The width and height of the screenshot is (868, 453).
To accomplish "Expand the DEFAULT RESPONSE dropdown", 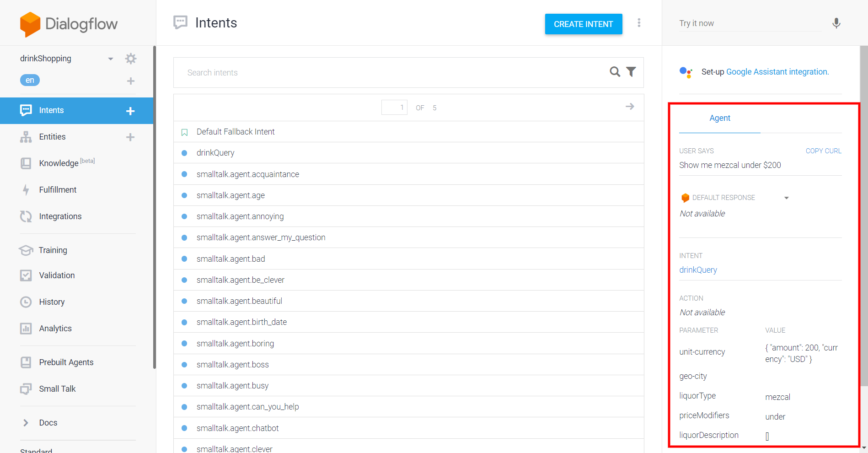I will click(787, 198).
